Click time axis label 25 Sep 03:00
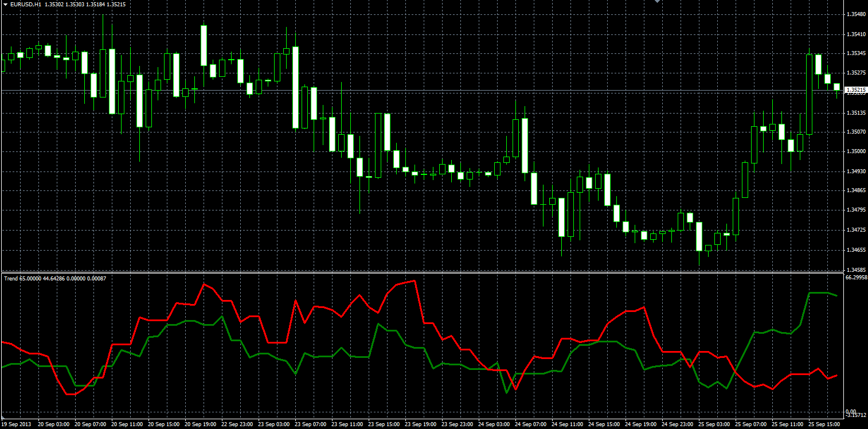The width and height of the screenshot is (868, 429). pyautogui.click(x=714, y=424)
